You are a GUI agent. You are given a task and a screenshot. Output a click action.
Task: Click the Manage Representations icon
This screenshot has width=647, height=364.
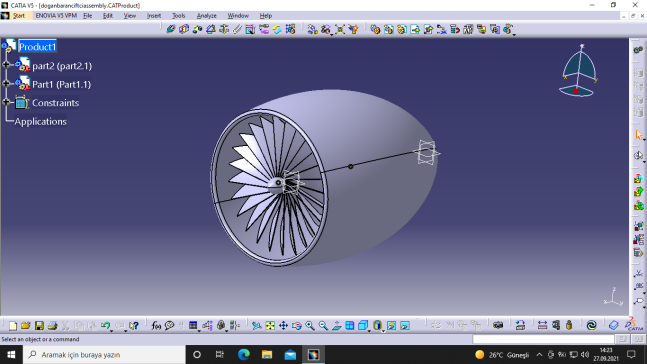pos(494,29)
